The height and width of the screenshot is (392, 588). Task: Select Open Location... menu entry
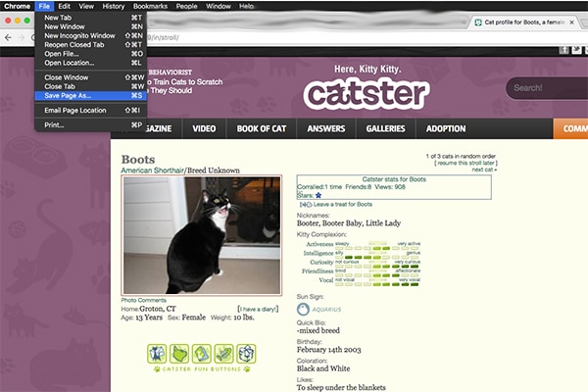tap(90, 63)
